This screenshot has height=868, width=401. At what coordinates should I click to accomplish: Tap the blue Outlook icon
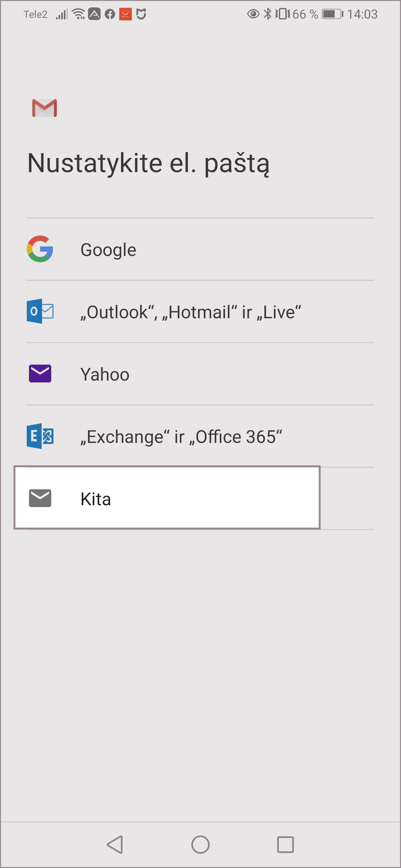point(40,311)
